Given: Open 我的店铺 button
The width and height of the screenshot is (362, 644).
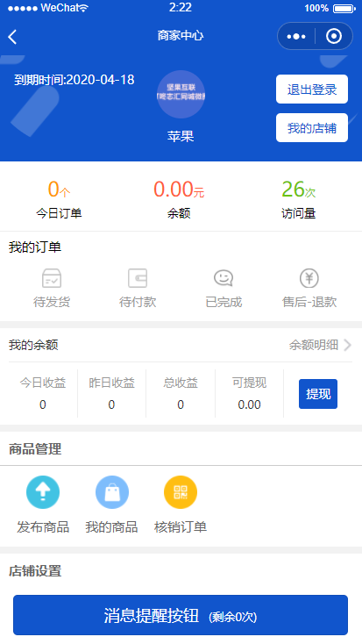Looking at the screenshot, I should pos(312,128).
